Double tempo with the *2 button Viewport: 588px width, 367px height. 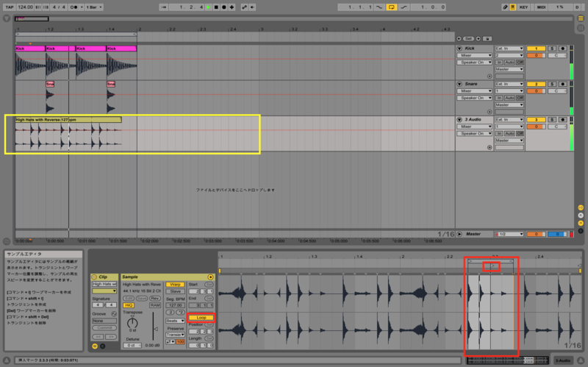(180, 313)
